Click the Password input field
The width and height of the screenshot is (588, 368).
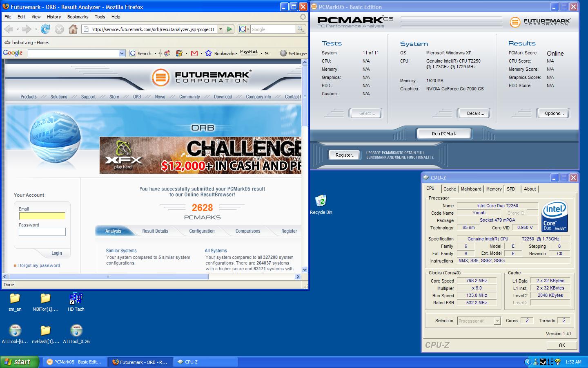[x=42, y=232]
